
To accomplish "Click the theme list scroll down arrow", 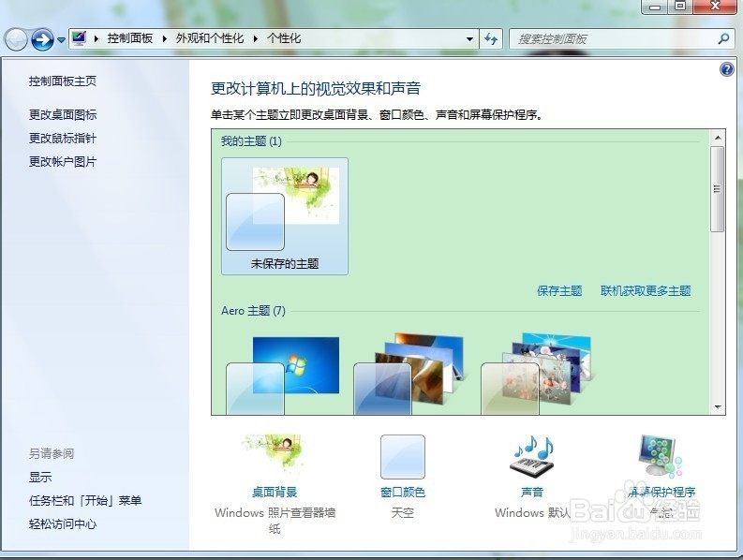I will (718, 407).
